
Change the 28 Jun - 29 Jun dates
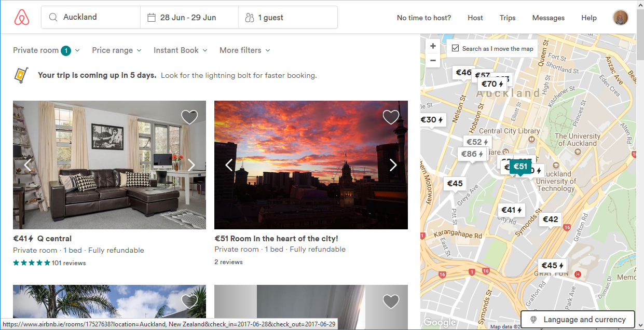coord(188,17)
